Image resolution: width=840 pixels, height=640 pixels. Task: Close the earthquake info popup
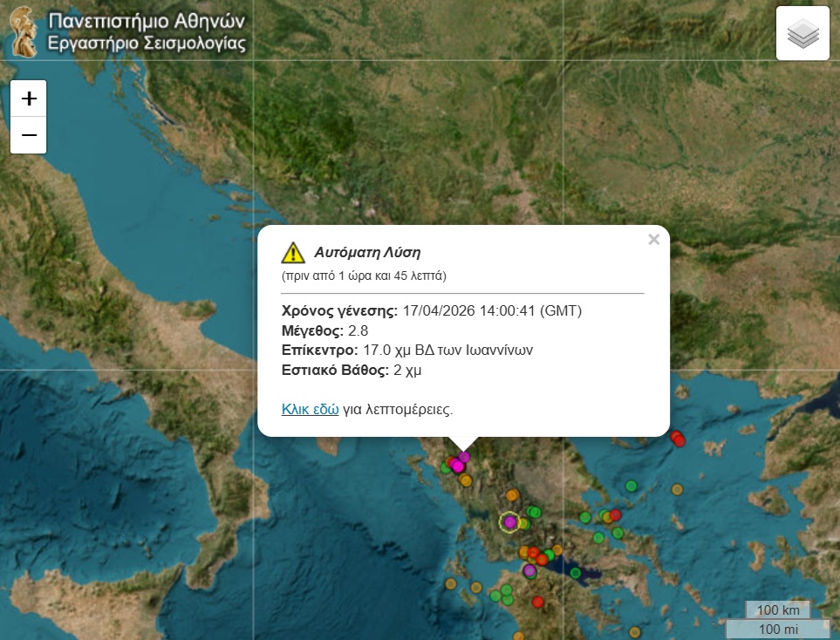pyautogui.click(x=653, y=240)
